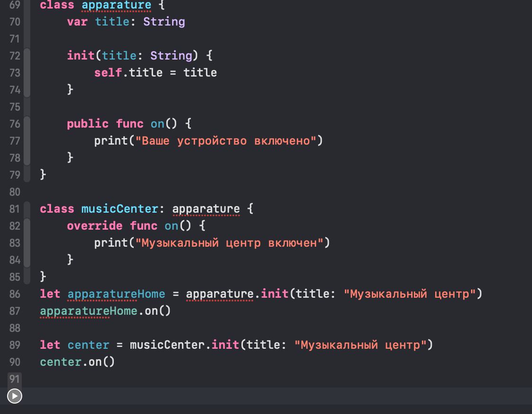Viewport: 532px width, 414px height.
Task: Click the string "Музыкальный центр включен"
Action: [229, 243]
